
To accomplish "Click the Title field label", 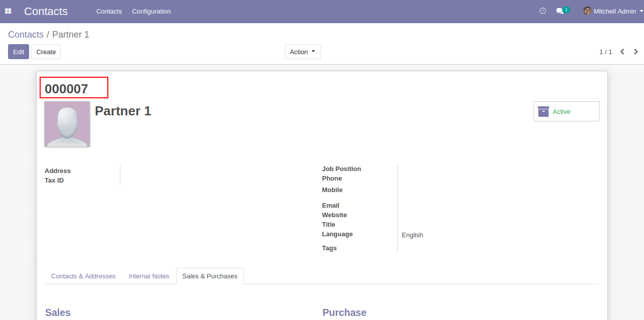I will [329, 225].
